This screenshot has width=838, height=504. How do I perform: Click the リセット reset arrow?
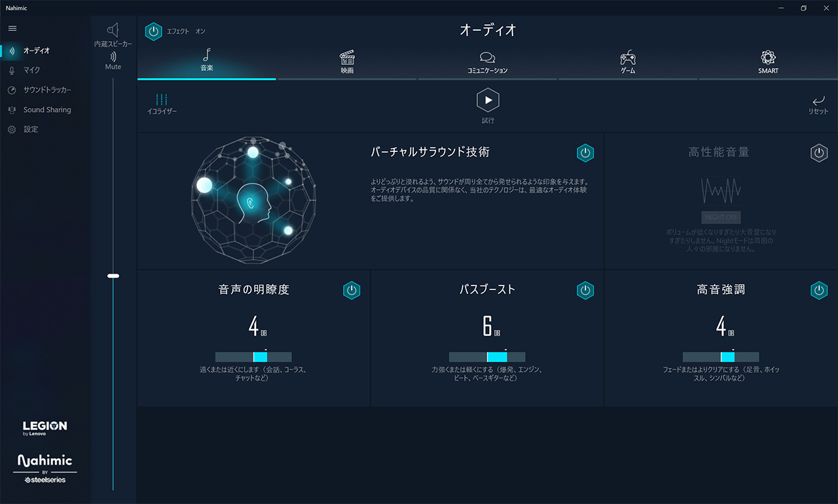(818, 101)
